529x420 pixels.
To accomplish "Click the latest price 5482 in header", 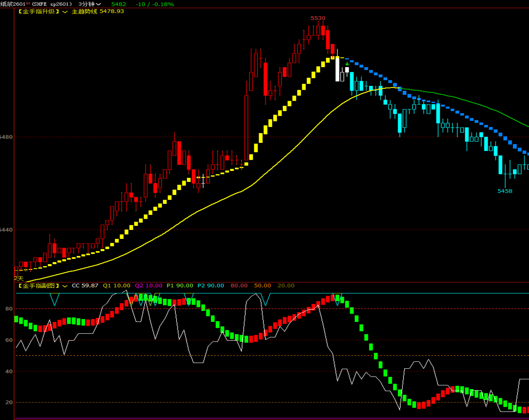I will 119,4.
